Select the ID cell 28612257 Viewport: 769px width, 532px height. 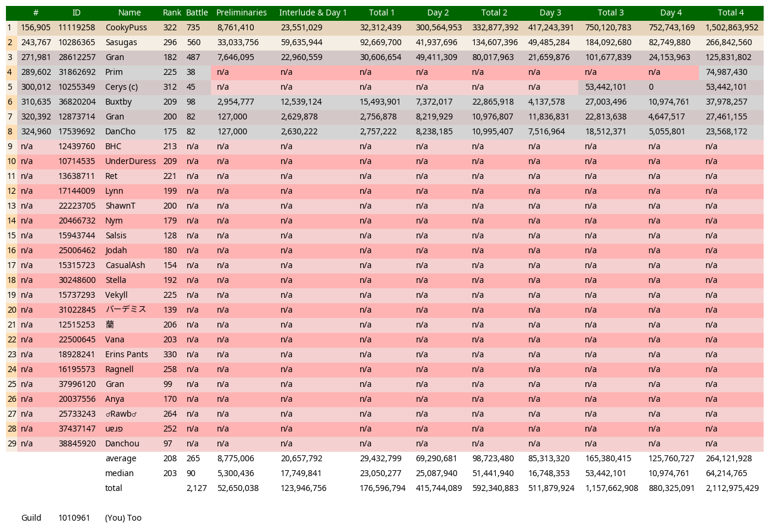click(x=77, y=57)
